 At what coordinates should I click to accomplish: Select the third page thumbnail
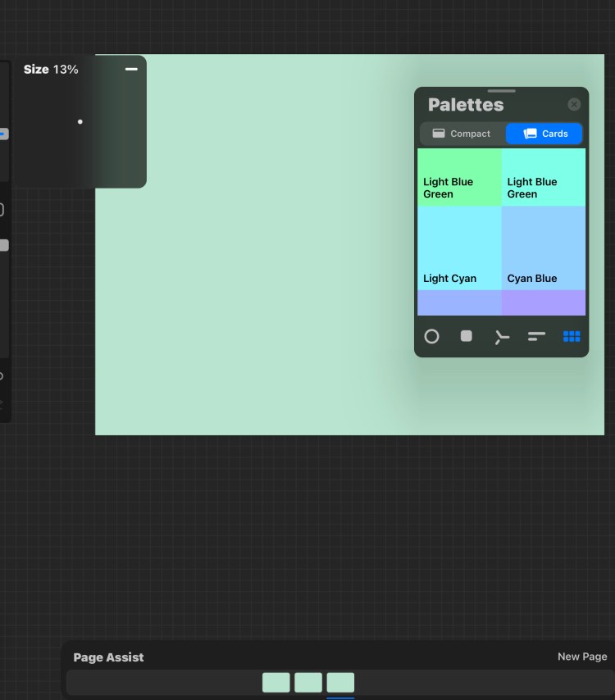pyautogui.click(x=340, y=682)
